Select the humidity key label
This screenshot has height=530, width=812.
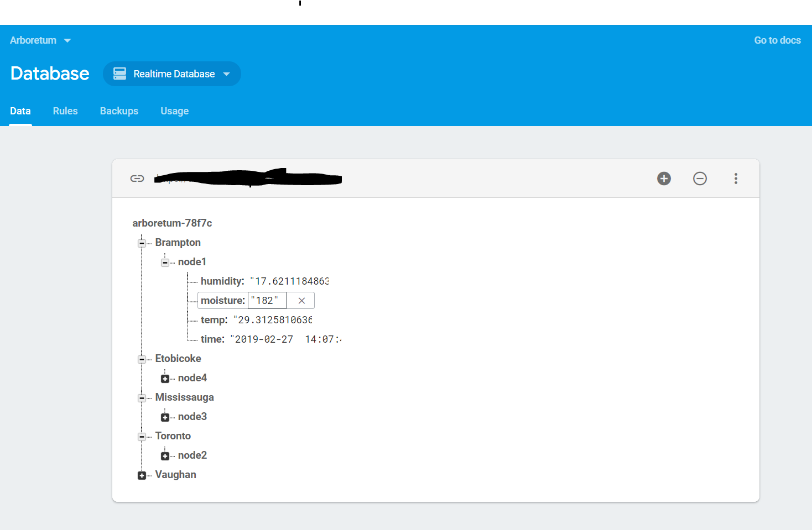pyautogui.click(x=222, y=281)
